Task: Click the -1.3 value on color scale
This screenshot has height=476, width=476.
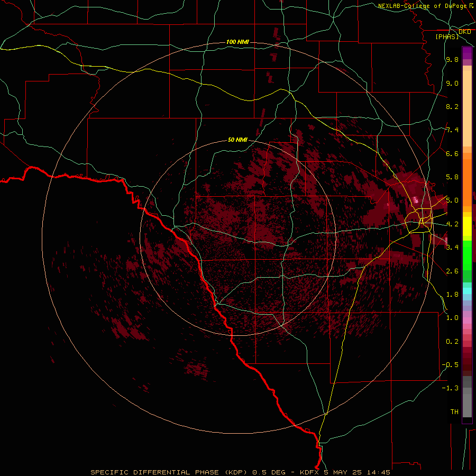Action: pos(450,388)
